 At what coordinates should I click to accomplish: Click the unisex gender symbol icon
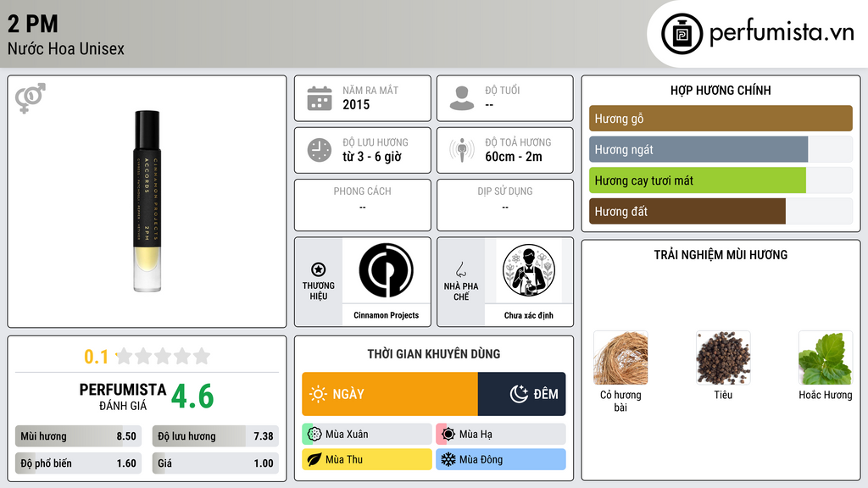click(x=31, y=98)
